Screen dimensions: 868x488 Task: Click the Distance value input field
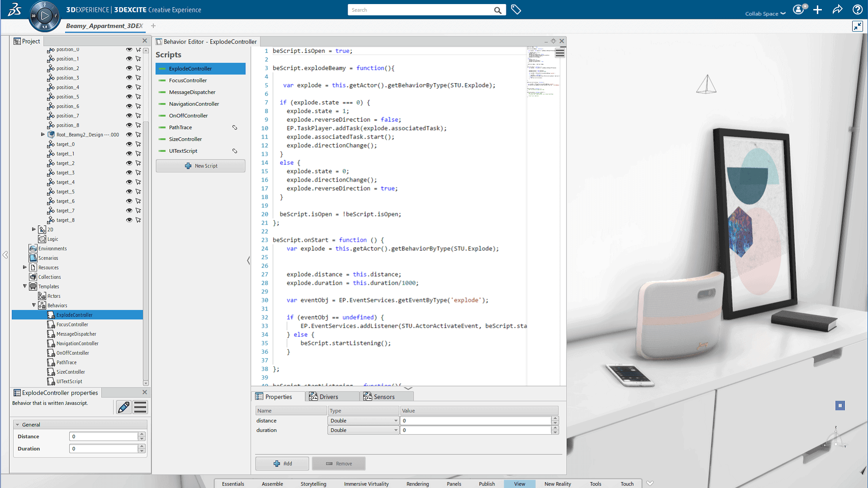coord(104,437)
